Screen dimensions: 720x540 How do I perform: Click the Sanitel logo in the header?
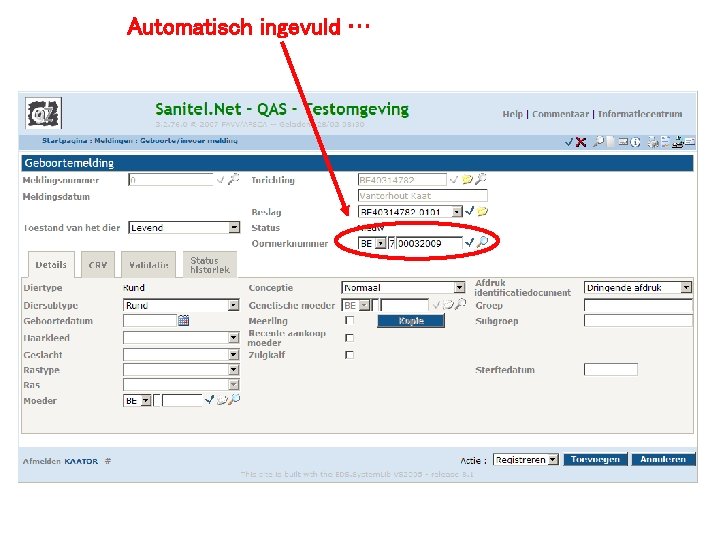click(43, 113)
